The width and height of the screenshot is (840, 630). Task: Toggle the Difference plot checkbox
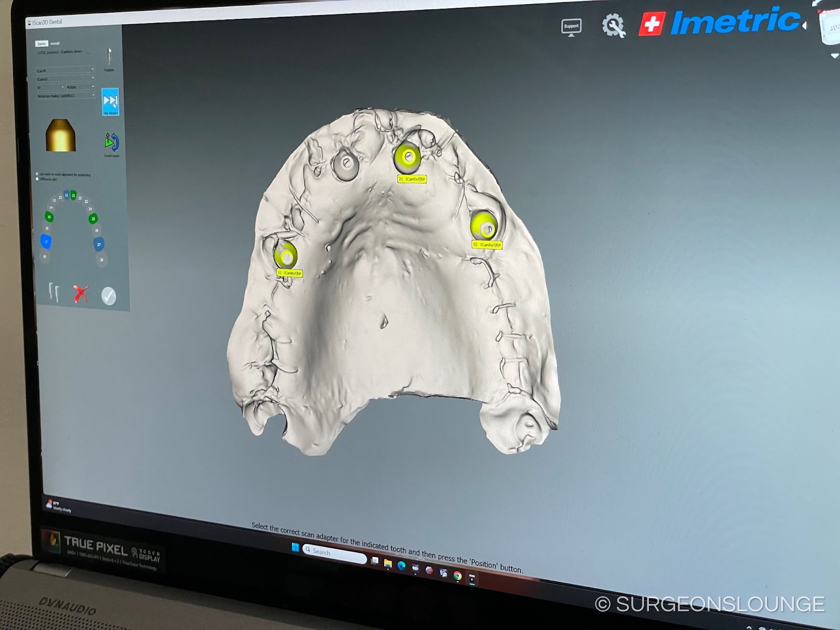pyautogui.click(x=37, y=179)
